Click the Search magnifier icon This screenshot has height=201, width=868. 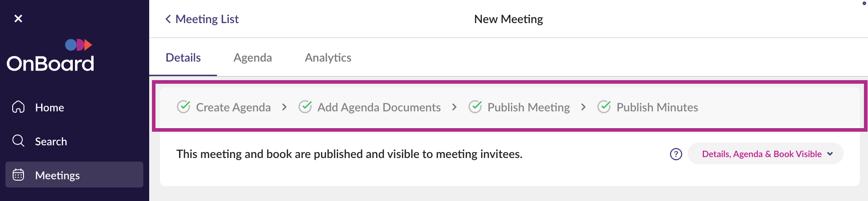(19, 141)
